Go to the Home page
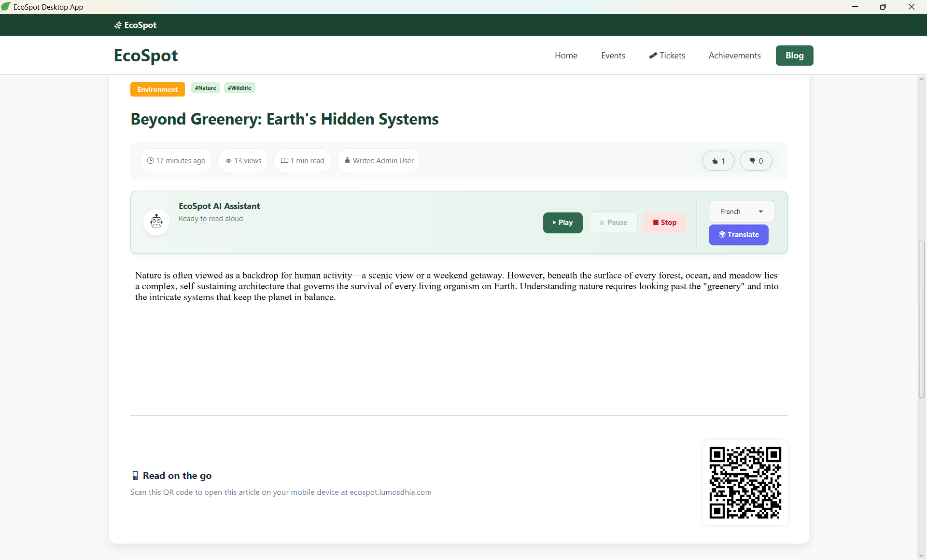 pyautogui.click(x=566, y=56)
